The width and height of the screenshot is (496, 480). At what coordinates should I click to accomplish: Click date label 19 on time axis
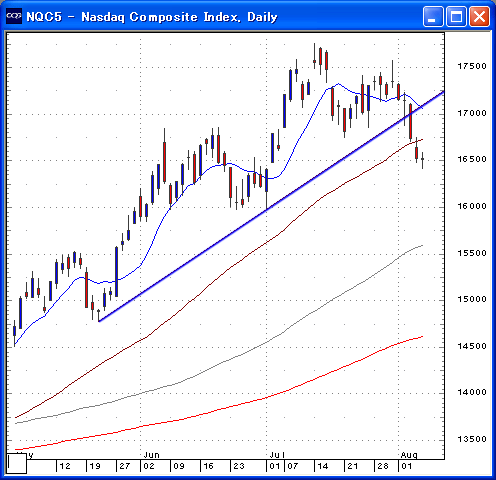[95, 466]
